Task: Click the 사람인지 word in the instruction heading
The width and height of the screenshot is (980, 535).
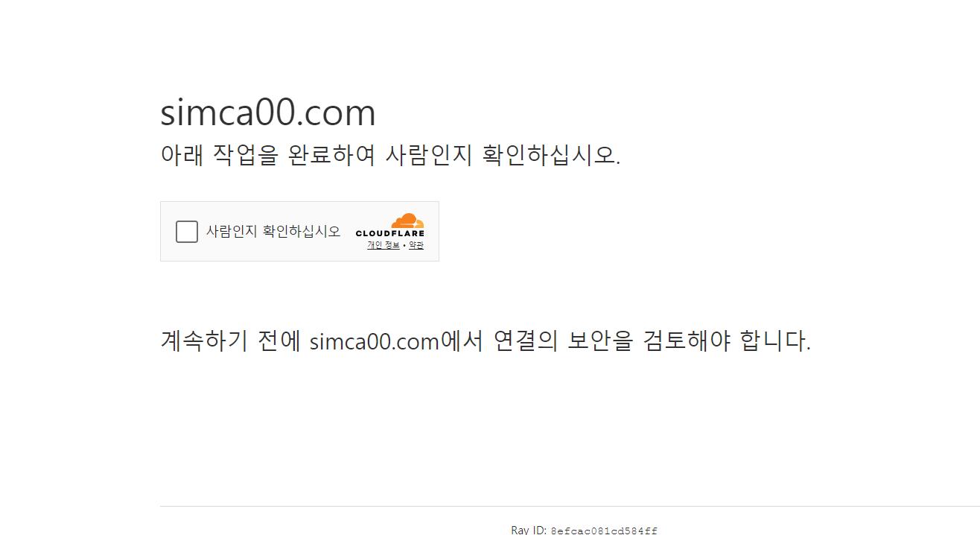Action: 428,155
